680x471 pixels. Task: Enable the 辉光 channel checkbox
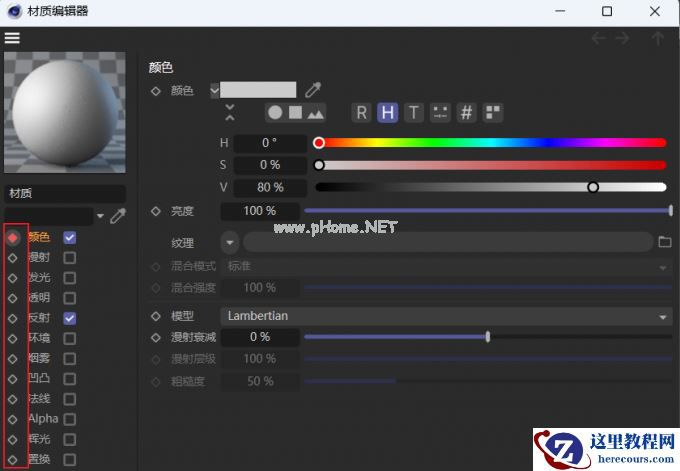(69, 439)
